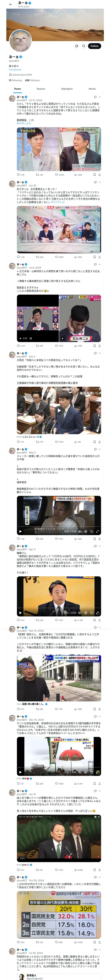Click Grok icon beside profile search
Image resolution: width=110 pixels, height=980 pixels.
pos(77,46)
